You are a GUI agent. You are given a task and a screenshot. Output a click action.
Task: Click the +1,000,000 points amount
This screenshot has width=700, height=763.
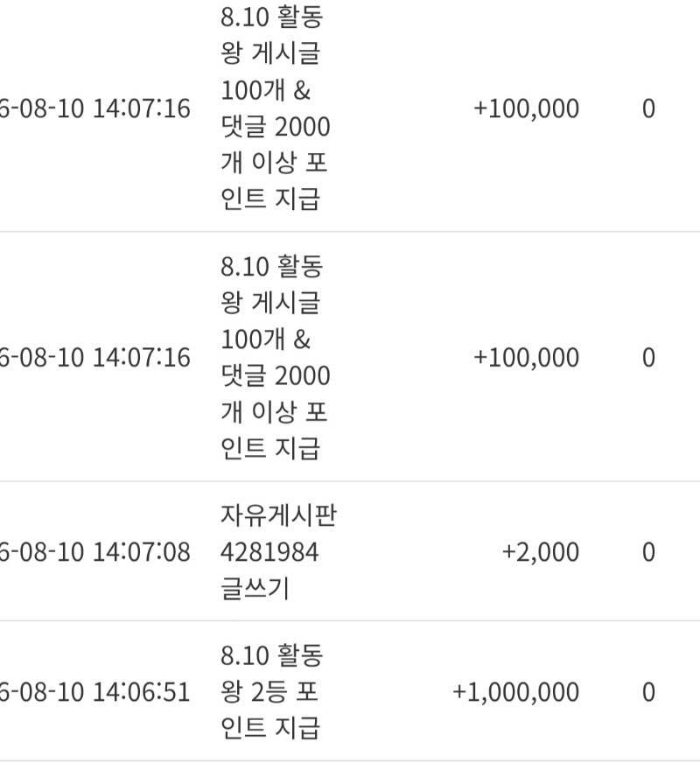coord(515,692)
